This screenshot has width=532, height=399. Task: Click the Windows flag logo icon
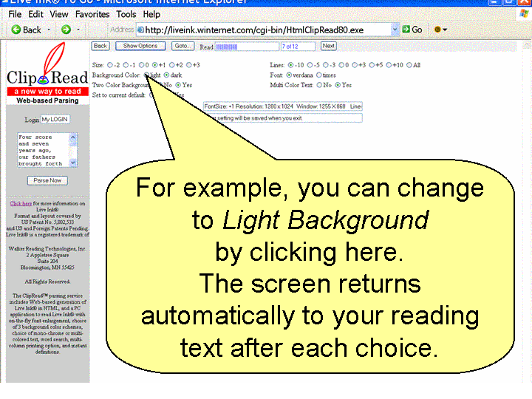pyautogui.click(x=523, y=14)
